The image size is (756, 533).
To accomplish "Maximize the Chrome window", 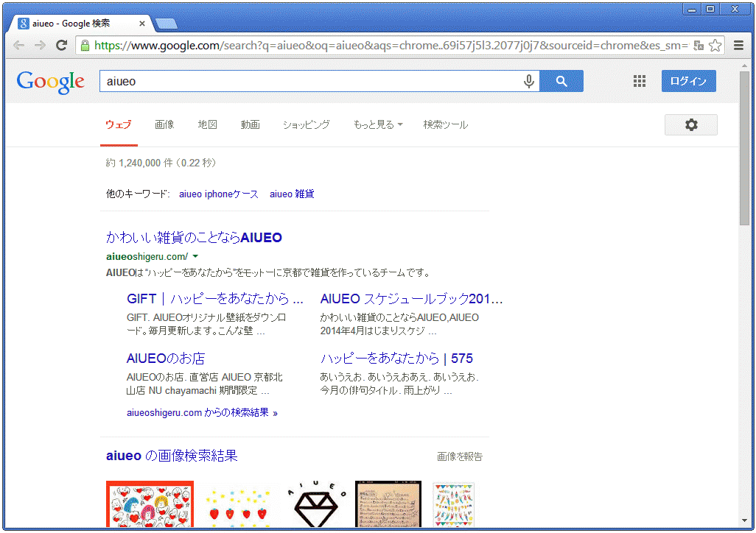I will (x=710, y=9).
